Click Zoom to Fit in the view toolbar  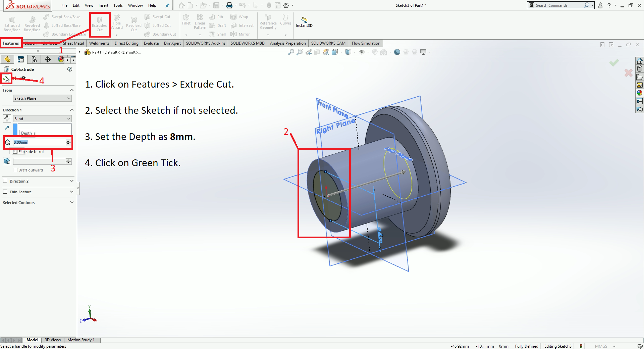click(291, 52)
